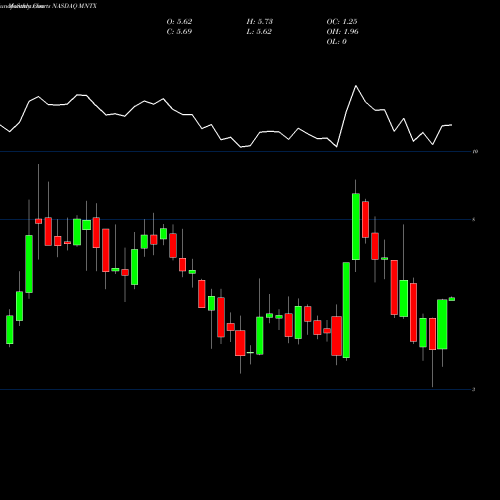
Task: Select the close price C: 5.69
Action: pos(179,32)
